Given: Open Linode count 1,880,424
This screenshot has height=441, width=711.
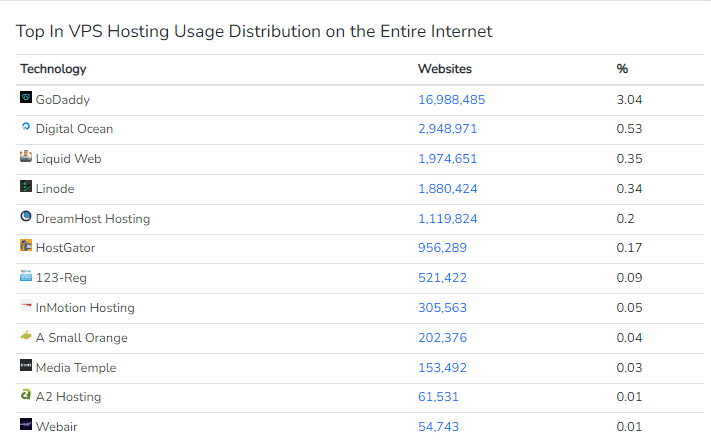Looking at the screenshot, I should (x=447, y=189).
